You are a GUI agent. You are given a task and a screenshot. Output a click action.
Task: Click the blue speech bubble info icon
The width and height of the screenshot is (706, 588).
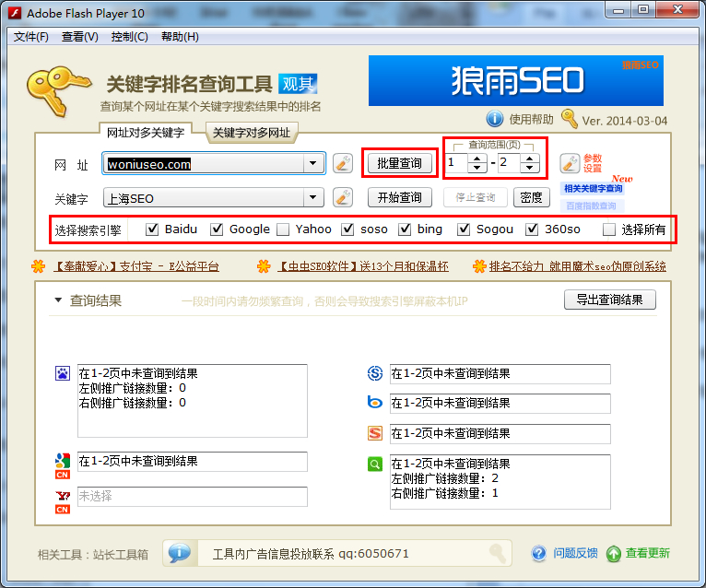coord(180,553)
